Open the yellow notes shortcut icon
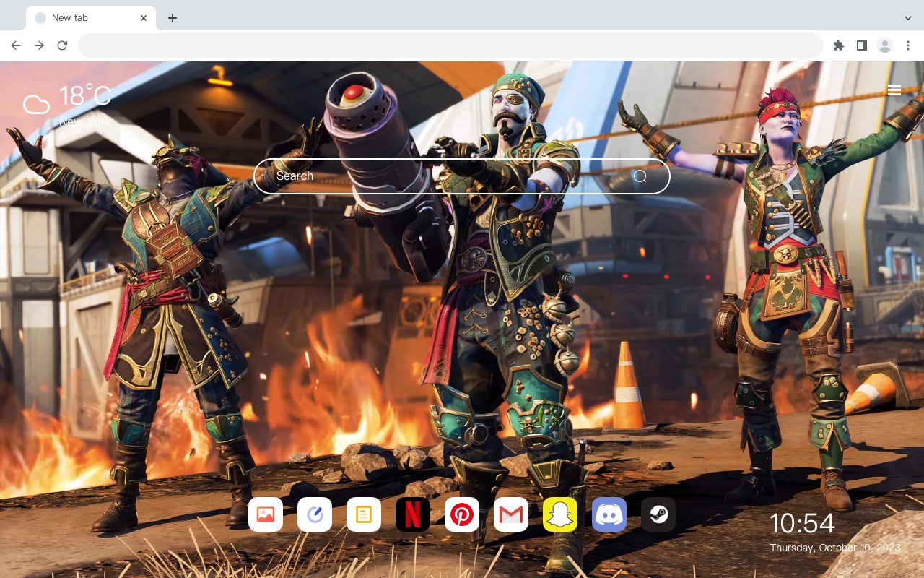 pos(364,514)
